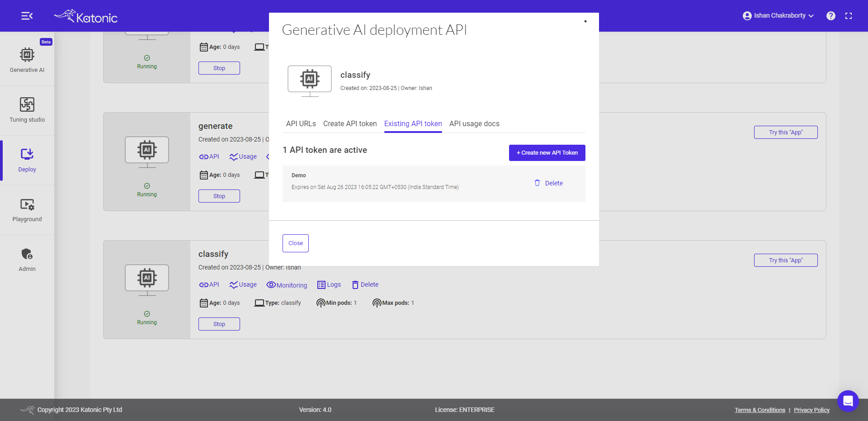Open API link for classify deployment
Screen dimensions: 868x421
[209, 285]
